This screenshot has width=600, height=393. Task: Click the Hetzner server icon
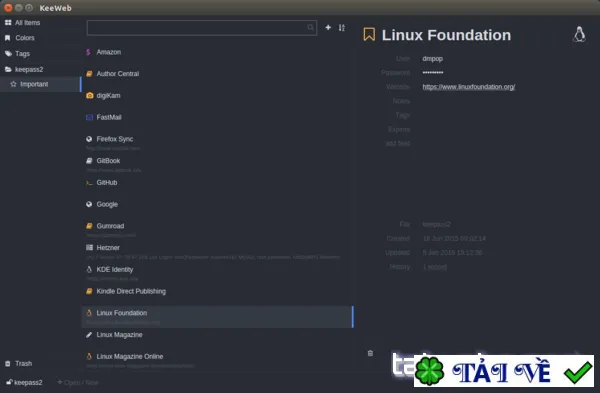click(x=89, y=248)
